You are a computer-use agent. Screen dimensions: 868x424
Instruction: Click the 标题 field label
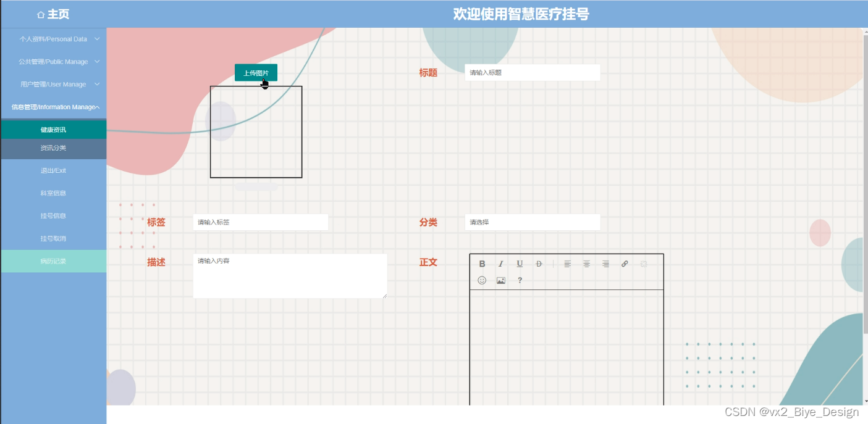click(x=428, y=73)
